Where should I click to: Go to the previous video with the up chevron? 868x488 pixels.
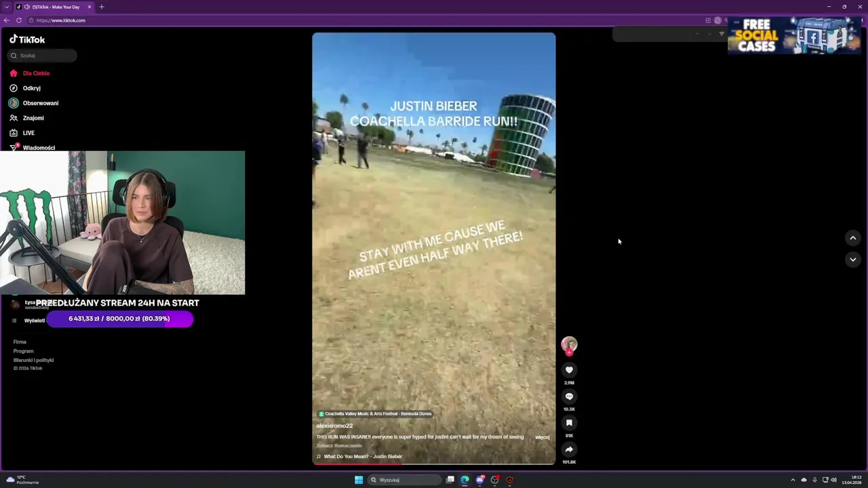[853, 238]
